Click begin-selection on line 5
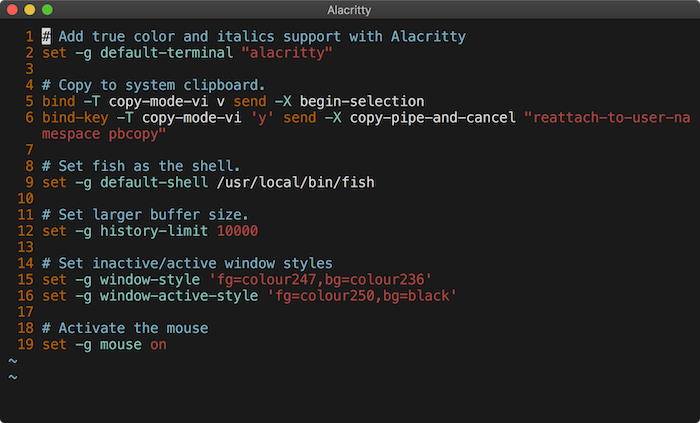The height and width of the screenshot is (423, 700). (362, 101)
